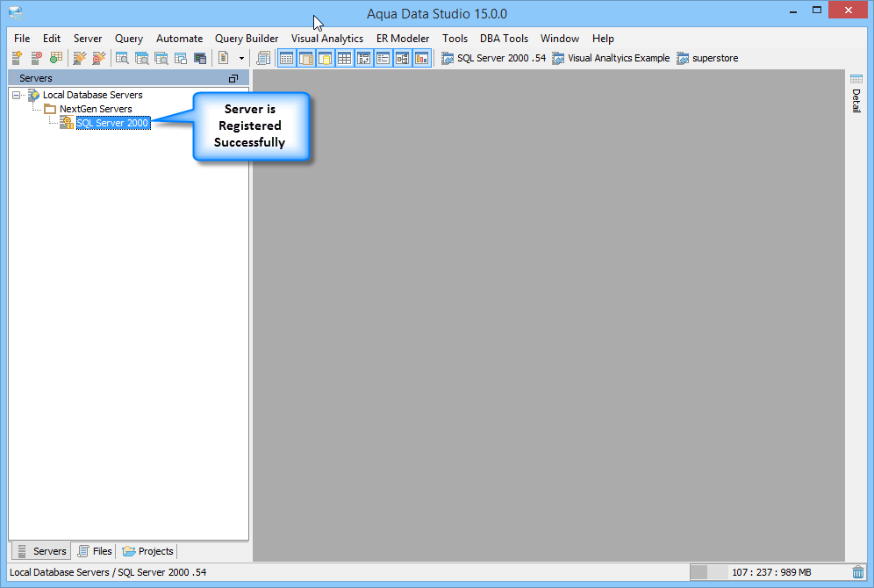Toggle the first highlighted grid window icon

(x=286, y=58)
